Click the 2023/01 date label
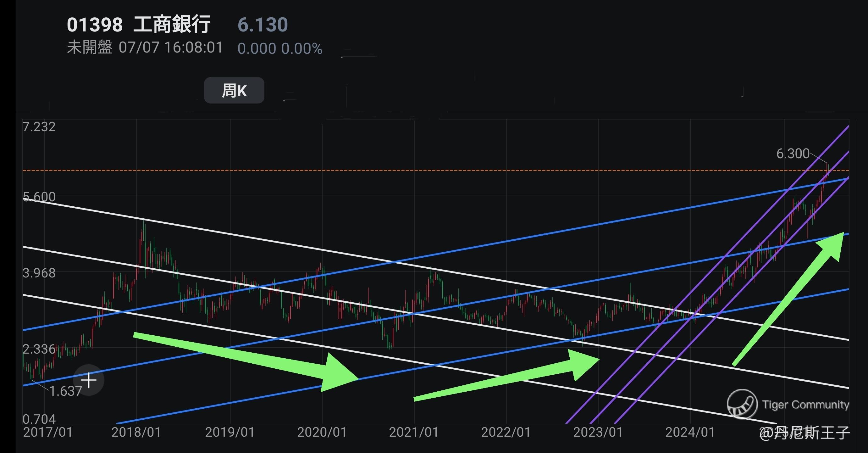 coord(598,433)
